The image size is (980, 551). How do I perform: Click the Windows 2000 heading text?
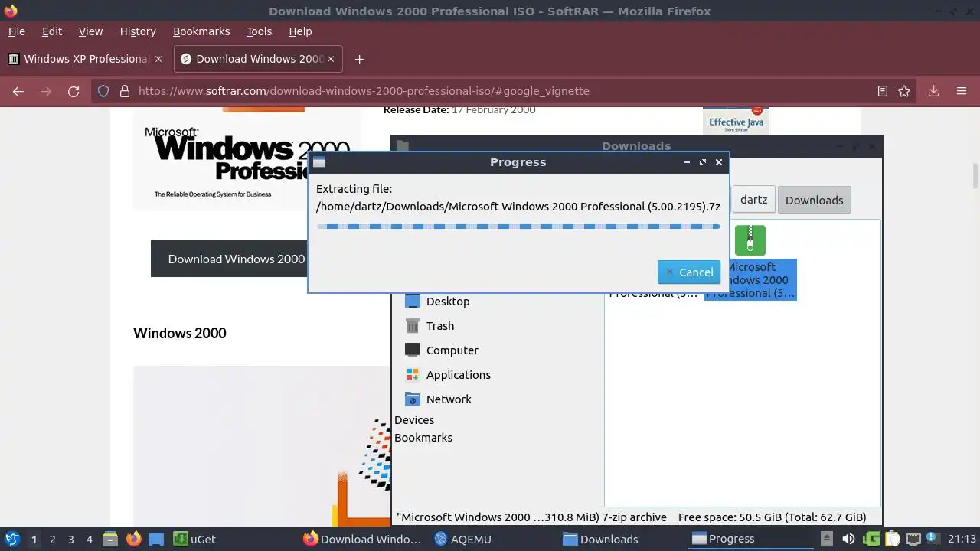tap(180, 333)
